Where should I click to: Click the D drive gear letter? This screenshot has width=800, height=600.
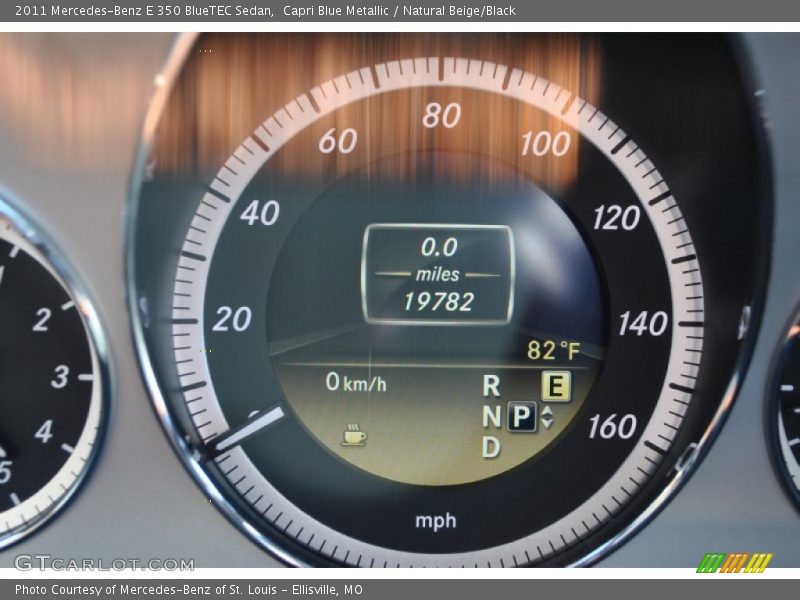click(491, 447)
